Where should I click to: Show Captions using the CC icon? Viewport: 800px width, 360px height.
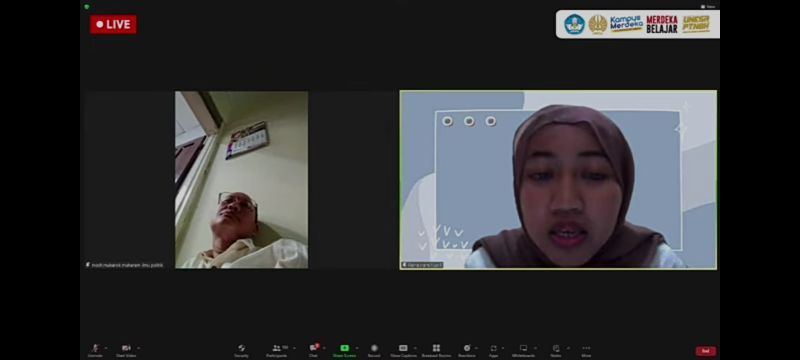click(x=403, y=350)
